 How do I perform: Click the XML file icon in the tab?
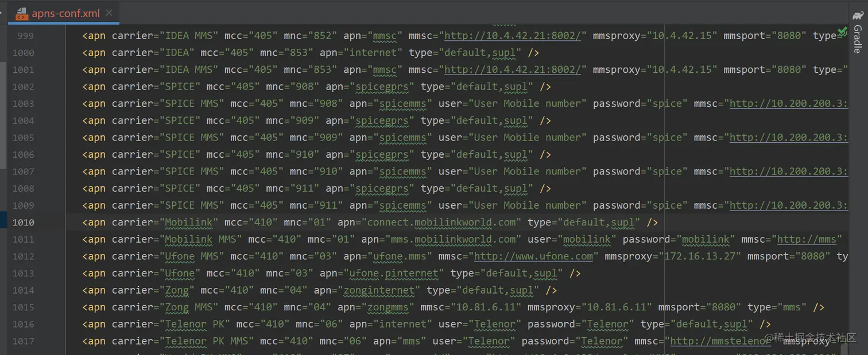pyautogui.click(x=21, y=13)
